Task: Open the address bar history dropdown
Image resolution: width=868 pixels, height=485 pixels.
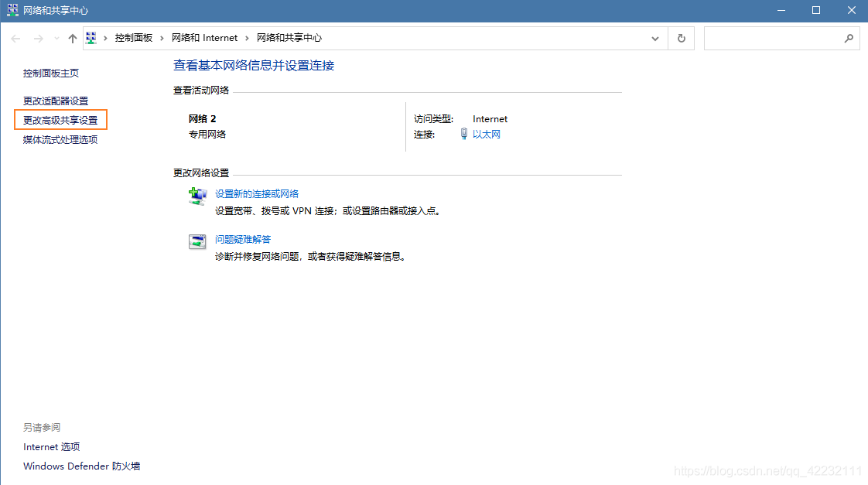Action: 655,38
